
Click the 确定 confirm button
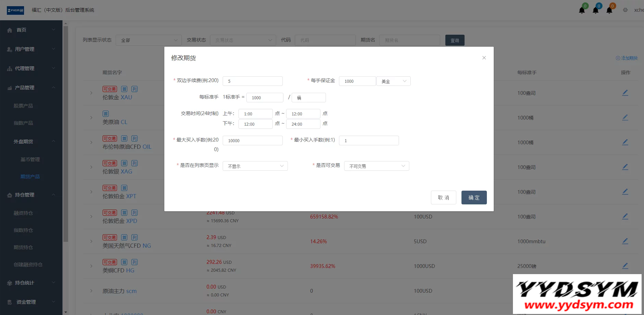tap(474, 198)
